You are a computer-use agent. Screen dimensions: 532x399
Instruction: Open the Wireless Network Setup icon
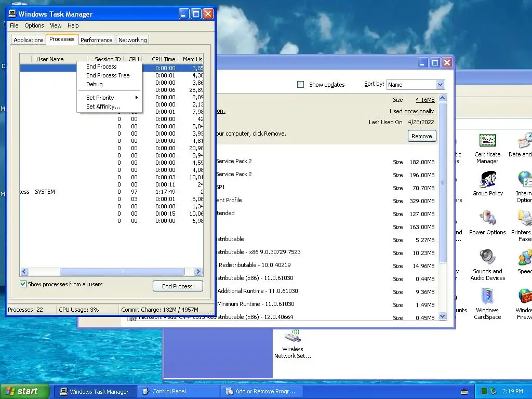pos(292,344)
